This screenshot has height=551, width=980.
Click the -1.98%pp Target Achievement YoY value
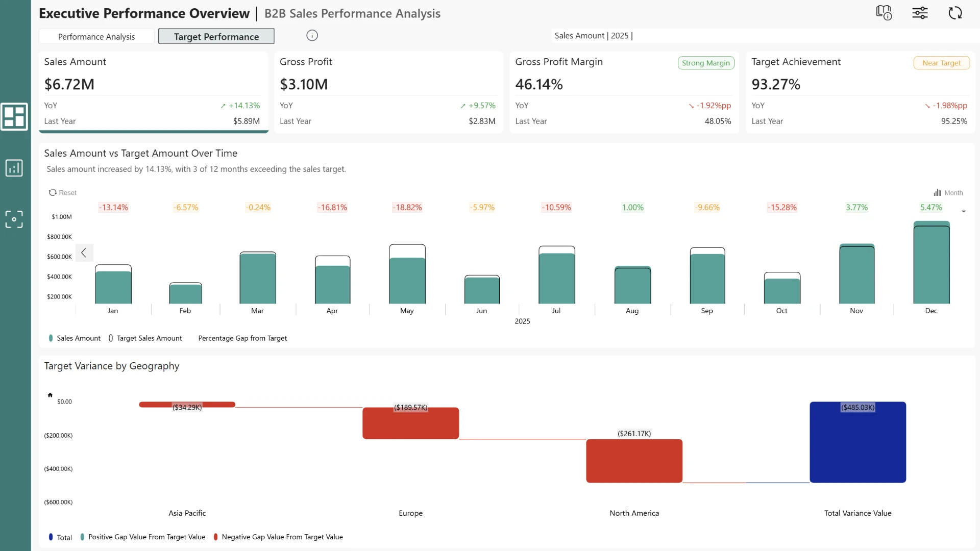(x=950, y=106)
